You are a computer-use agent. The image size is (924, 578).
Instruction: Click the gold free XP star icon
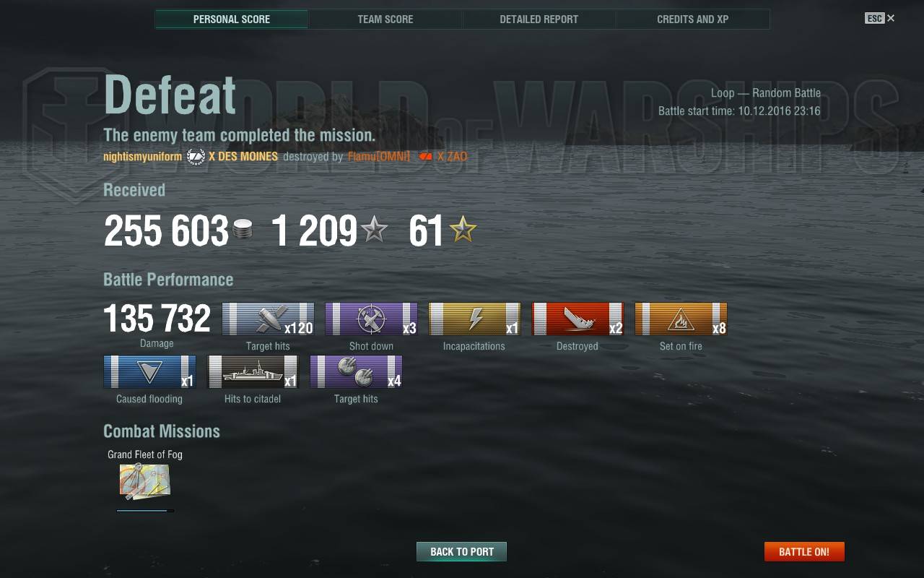click(x=463, y=230)
